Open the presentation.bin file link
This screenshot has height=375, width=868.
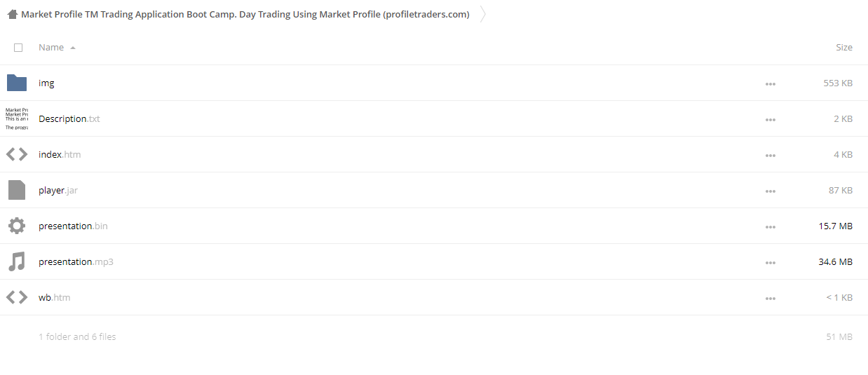(x=73, y=226)
